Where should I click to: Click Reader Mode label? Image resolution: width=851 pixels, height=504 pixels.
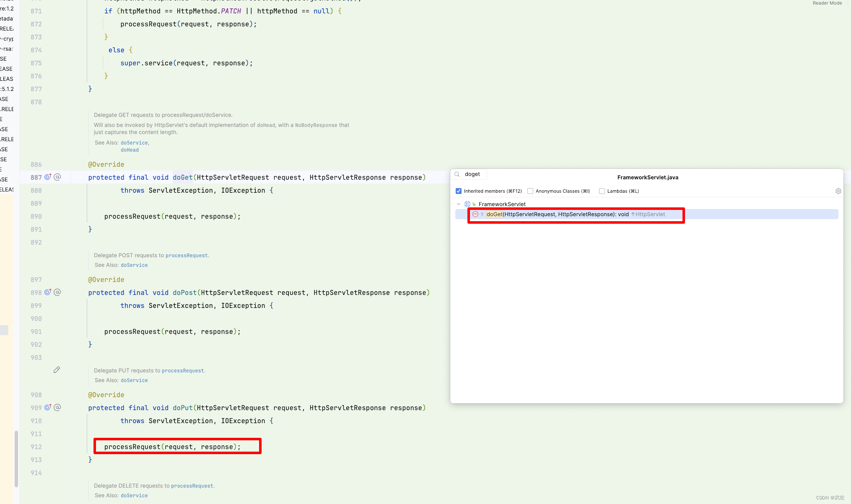click(x=827, y=3)
